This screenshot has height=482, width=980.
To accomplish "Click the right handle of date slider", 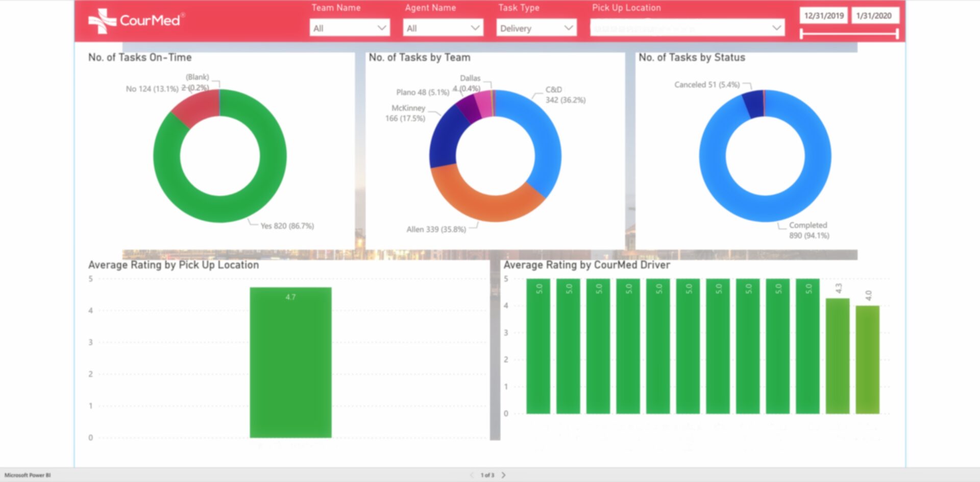I will [896, 34].
